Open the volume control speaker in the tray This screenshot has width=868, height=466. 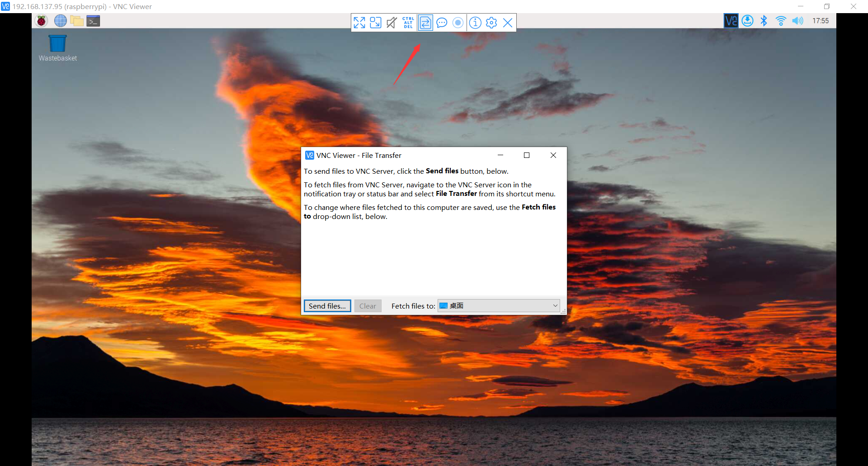pyautogui.click(x=797, y=21)
